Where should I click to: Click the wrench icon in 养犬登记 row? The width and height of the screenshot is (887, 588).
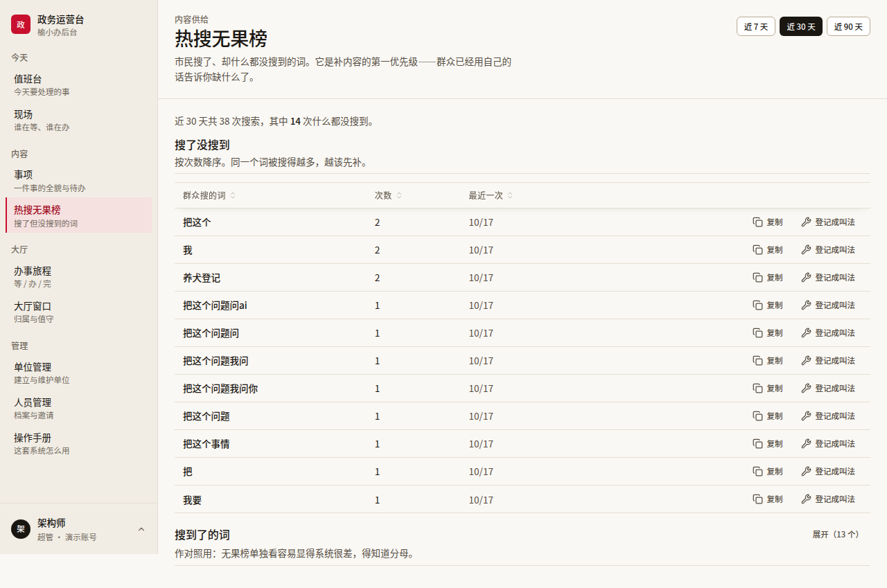click(806, 278)
